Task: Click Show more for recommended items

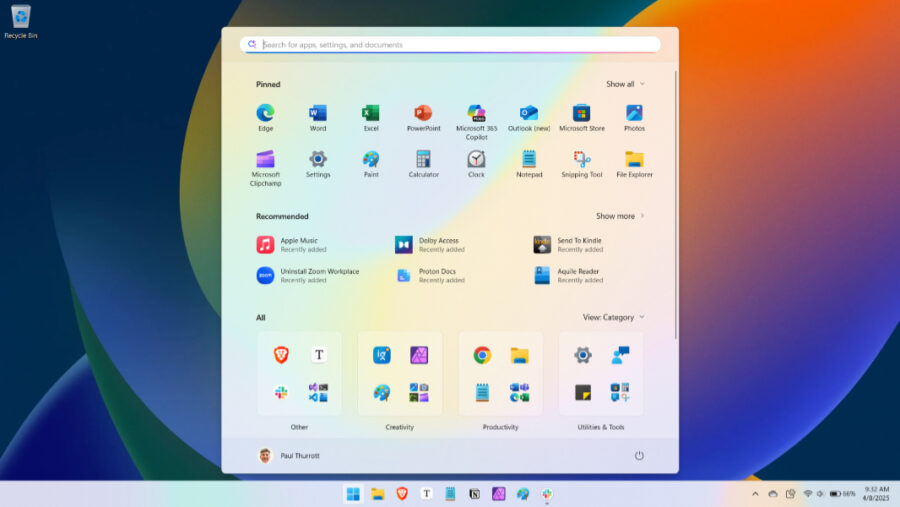Action: pyautogui.click(x=620, y=216)
